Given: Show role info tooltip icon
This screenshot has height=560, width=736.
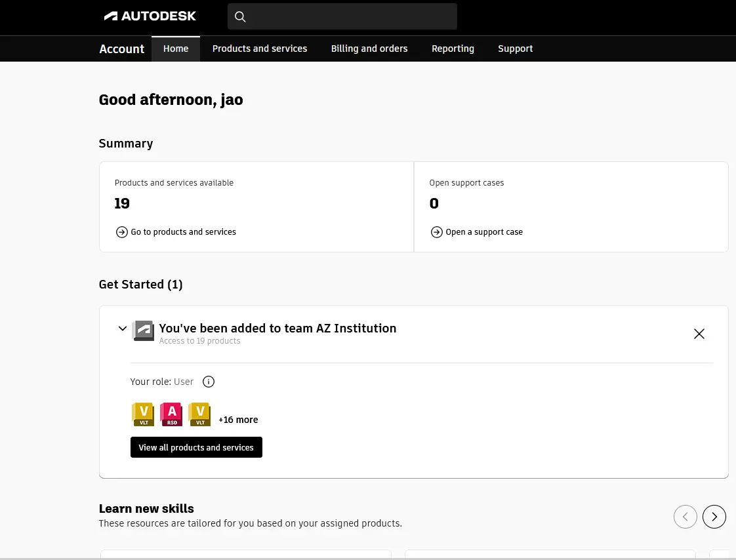Looking at the screenshot, I should 209,382.
